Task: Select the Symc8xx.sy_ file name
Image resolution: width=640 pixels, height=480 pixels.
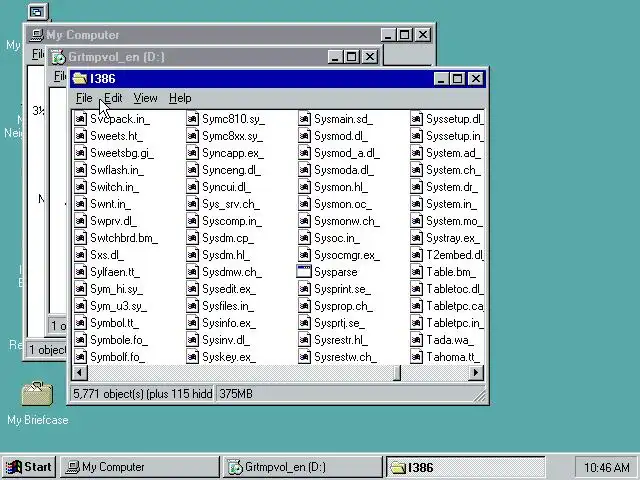Action: pos(233,136)
